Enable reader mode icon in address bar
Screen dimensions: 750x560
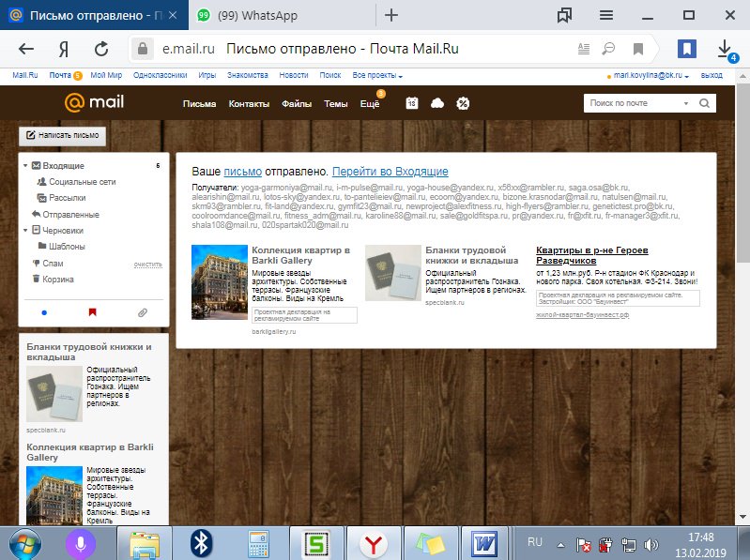[x=584, y=48]
